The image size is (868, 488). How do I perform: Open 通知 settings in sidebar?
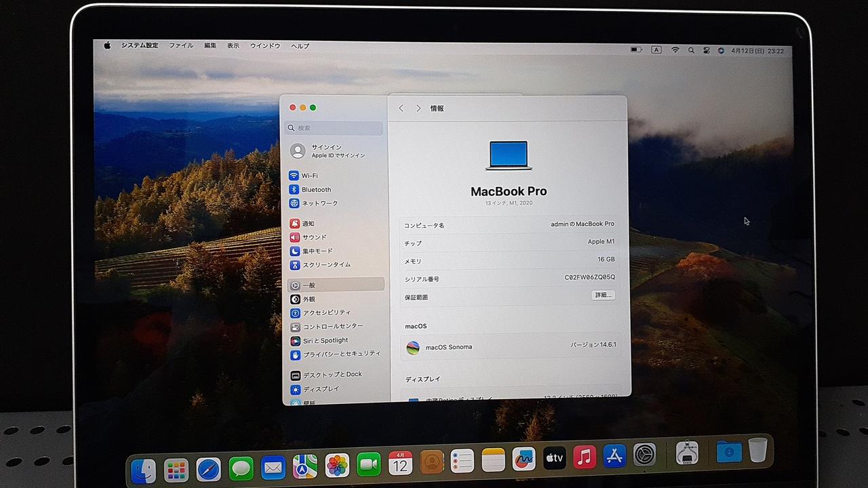[x=308, y=224]
